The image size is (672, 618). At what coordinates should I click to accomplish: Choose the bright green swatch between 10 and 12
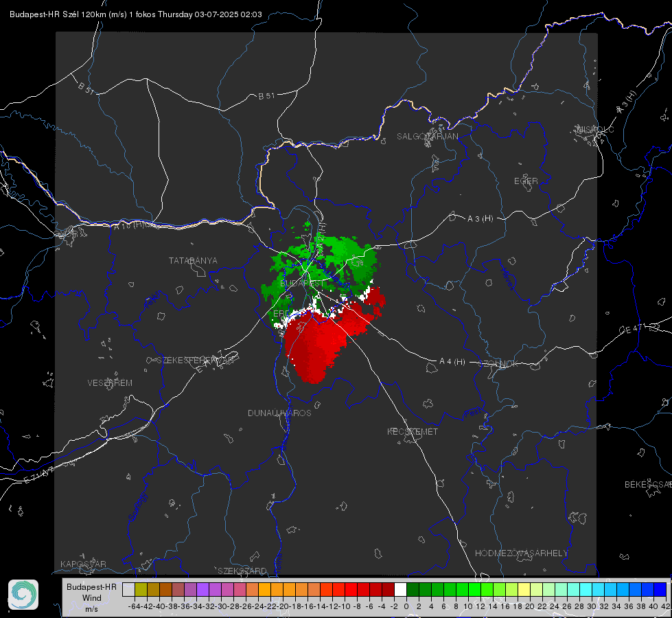click(x=474, y=589)
